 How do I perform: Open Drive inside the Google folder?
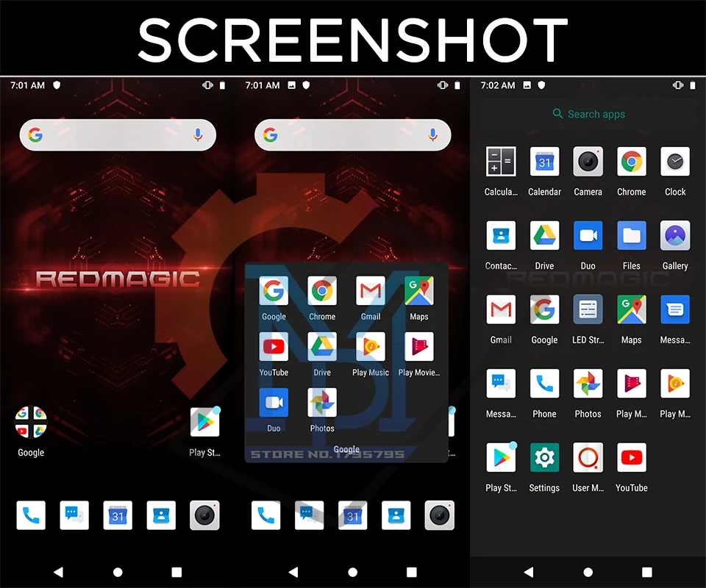point(322,346)
